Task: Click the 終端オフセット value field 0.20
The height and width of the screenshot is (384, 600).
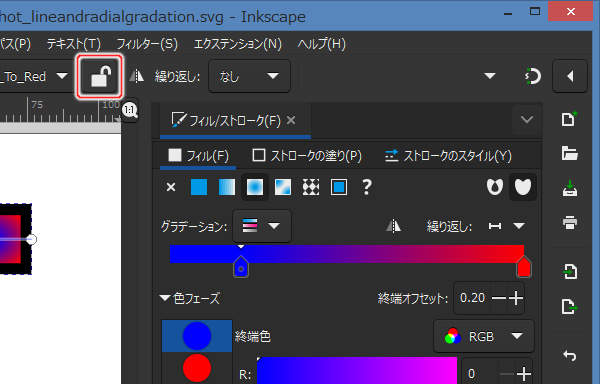Action: [472, 298]
